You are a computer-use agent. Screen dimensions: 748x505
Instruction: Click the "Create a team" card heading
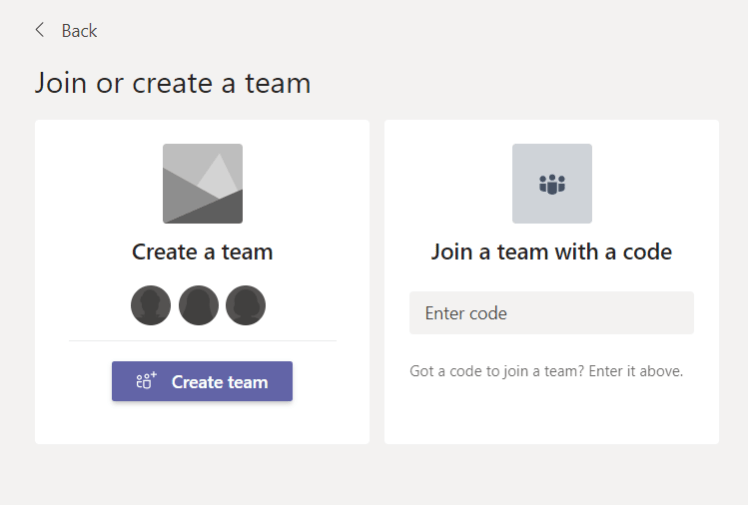coord(202,251)
